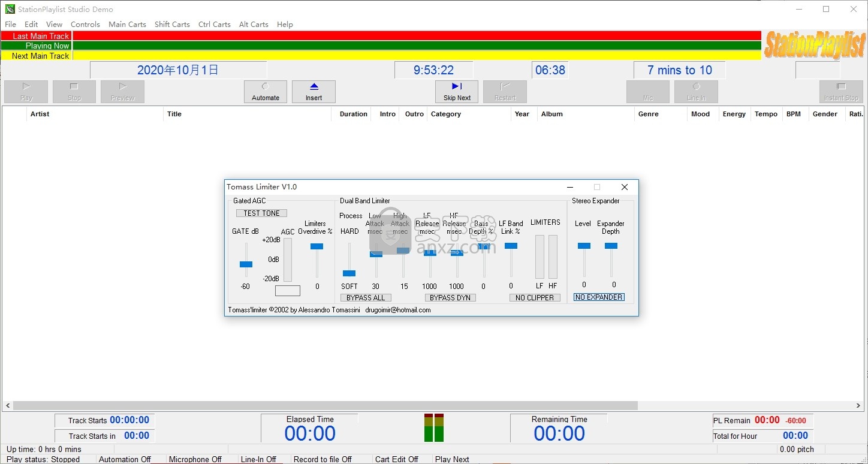Click the Insert toolbar button
This screenshot has width=868, height=464.
pyautogui.click(x=314, y=92)
